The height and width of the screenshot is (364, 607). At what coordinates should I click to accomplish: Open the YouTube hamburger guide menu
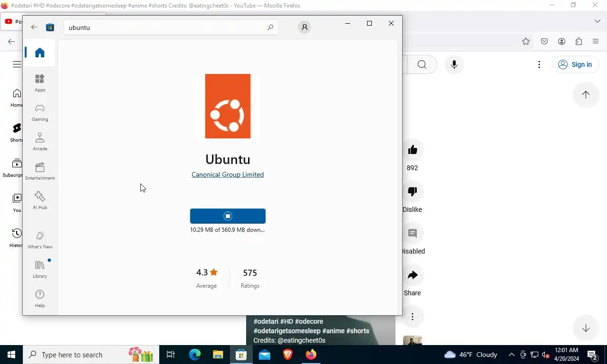(x=17, y=64)
